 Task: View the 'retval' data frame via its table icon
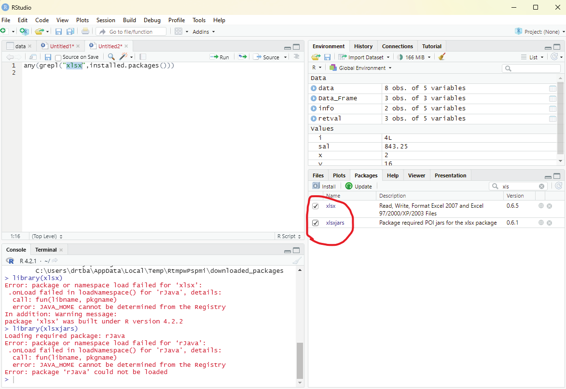click(552, 118)
